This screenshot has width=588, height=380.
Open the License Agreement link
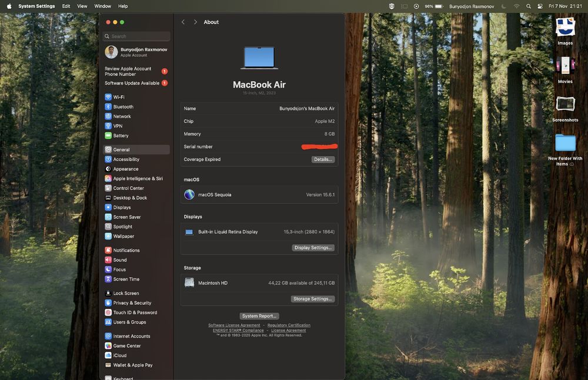pos(288,331)
